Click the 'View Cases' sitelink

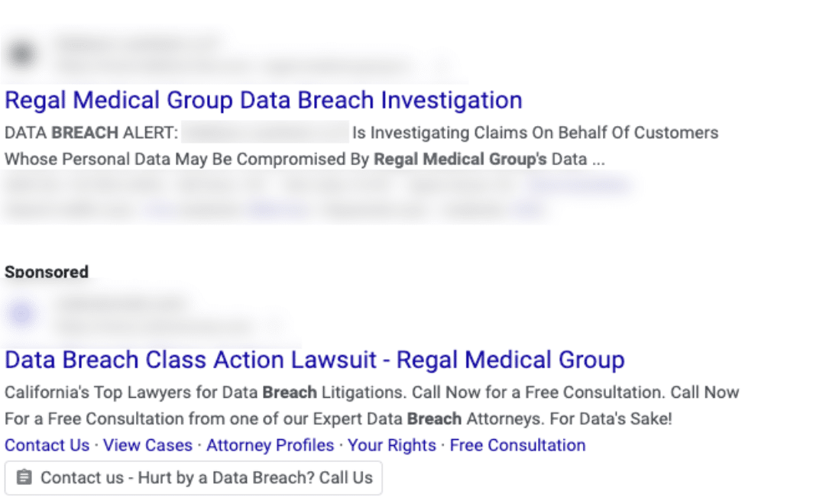click(147, 445)
